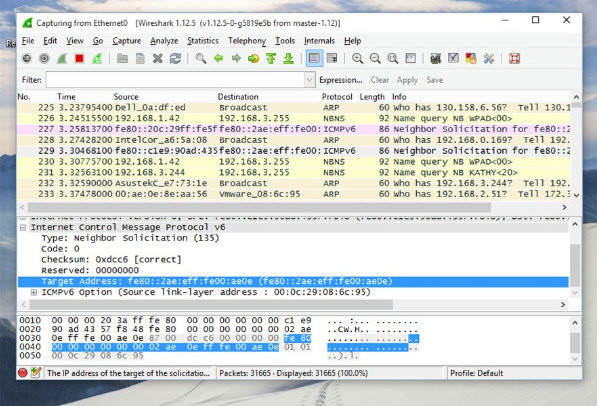This screenshot has height=406, width=597.
Task: Open the Telephony menu
Action: [x=247, y=41]
